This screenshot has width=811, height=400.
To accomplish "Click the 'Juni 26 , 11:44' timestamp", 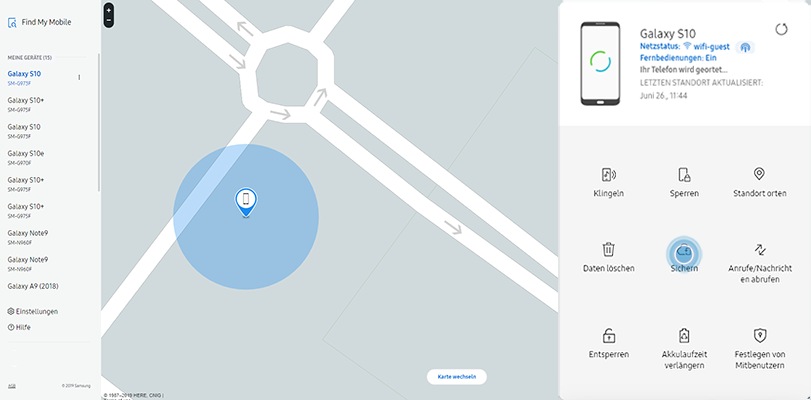I will pyautogui.click(x=664, y=96).
